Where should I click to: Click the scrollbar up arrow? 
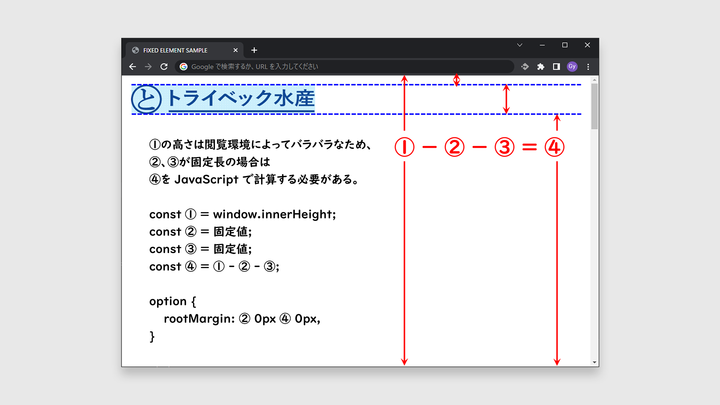594,81
